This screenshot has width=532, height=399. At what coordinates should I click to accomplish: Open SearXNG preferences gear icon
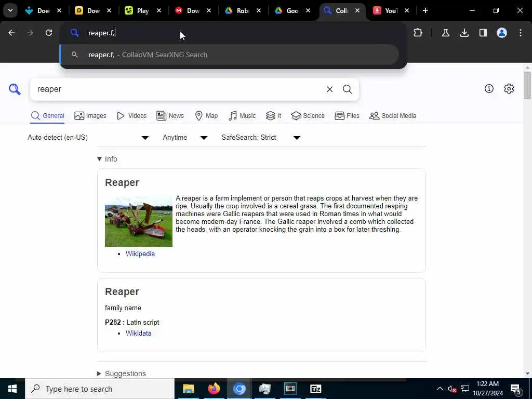coord(509,88)
